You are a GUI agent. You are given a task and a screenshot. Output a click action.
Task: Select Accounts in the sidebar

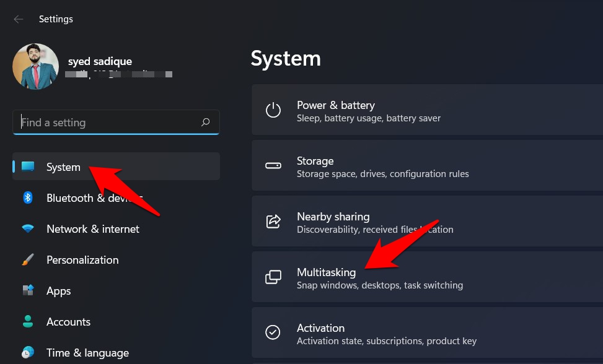(x=68, y=321)
